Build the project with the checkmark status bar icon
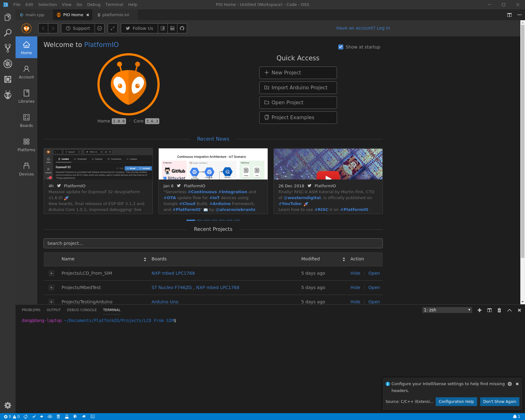The image size is (525, 420). [x=34, y=417]
